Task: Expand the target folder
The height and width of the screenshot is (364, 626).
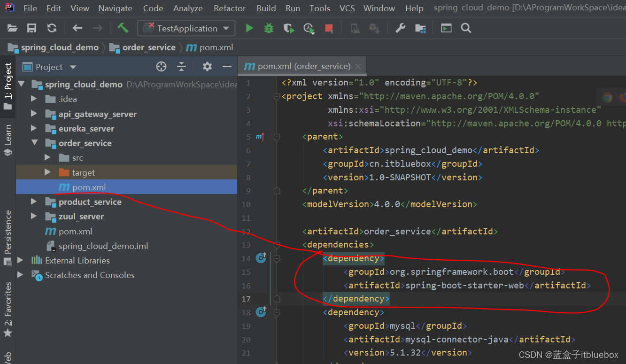Action: pyautogui.click(x=47, y=172)
